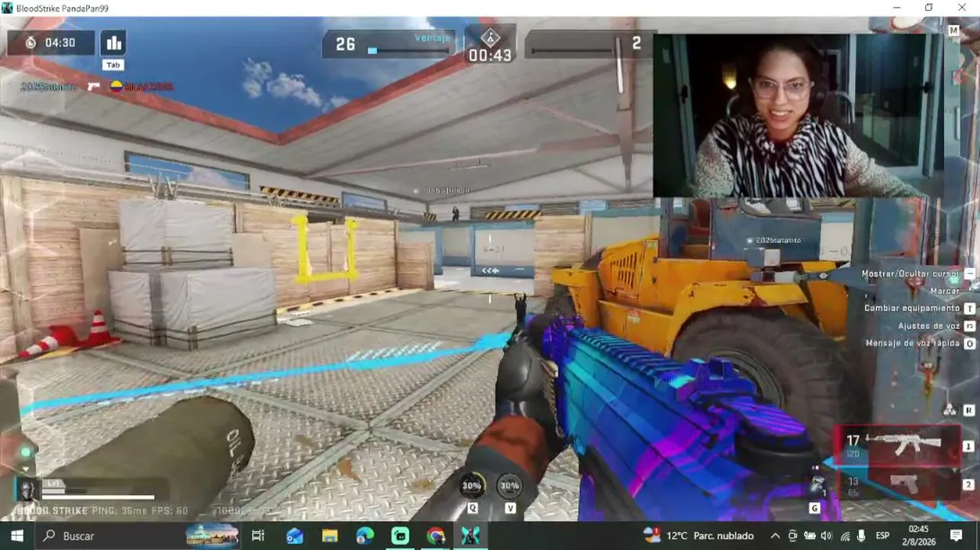This screenshot has width=980, height=550.
Task: Click the Colombia flag in kill feed
Action: [x=117, y=86]
